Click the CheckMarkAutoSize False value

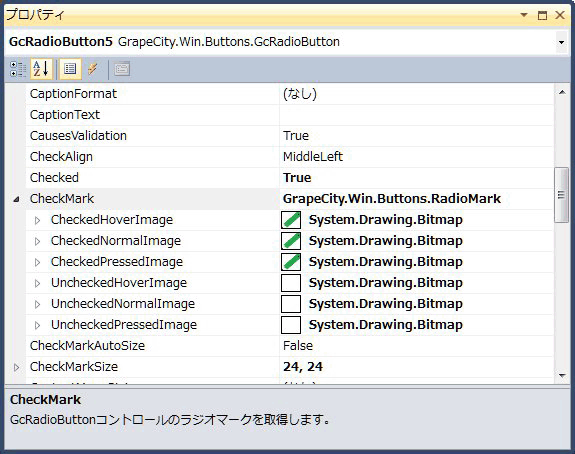[x=298, y=345]
